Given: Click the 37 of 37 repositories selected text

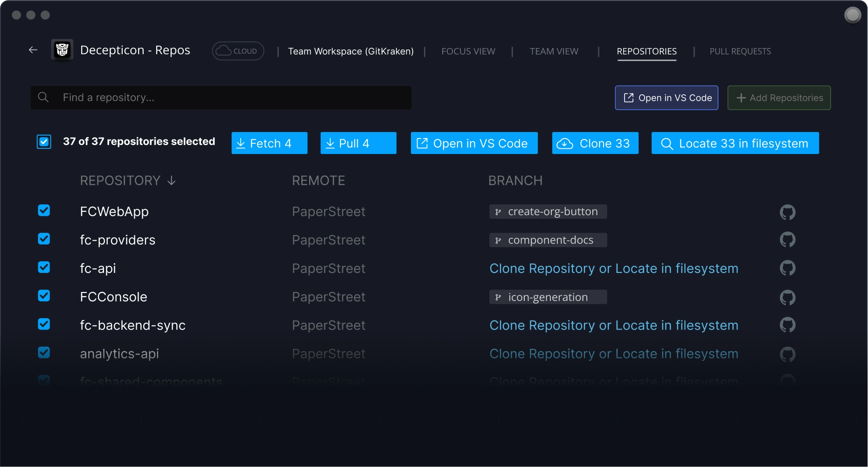Looking at the screenshot, I should click(x=139, y=141).
